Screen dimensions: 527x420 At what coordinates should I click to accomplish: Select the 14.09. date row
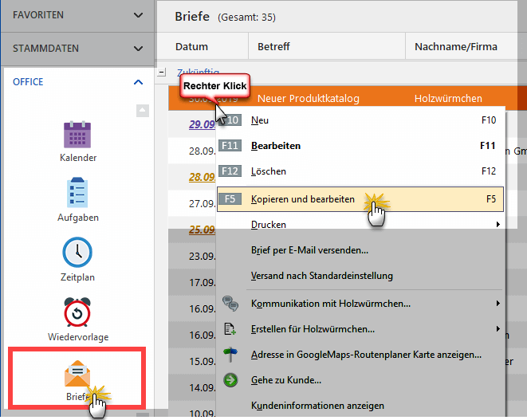[202, 388]
